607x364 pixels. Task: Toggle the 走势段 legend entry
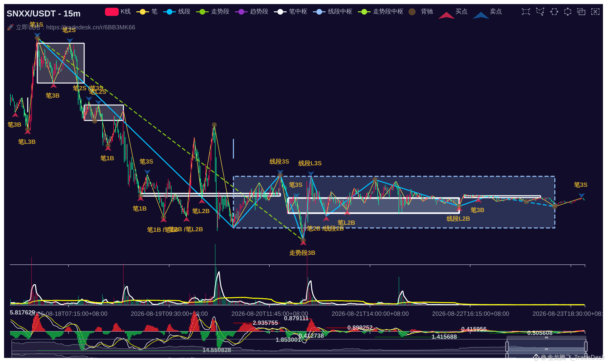click(x=213, y=12)
